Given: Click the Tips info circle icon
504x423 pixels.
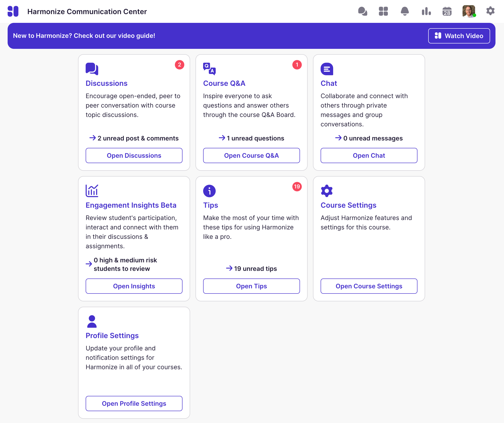Looking at the screenshot, I should point(209,191).
